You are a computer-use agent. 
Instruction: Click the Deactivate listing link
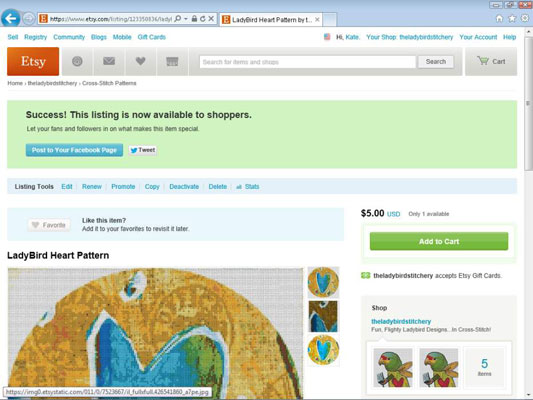(x=184, y=187)
